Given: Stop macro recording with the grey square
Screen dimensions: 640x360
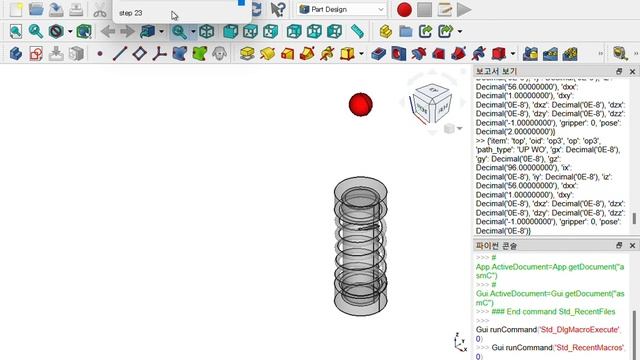Looking at the screenshot, I should (424, 9).
